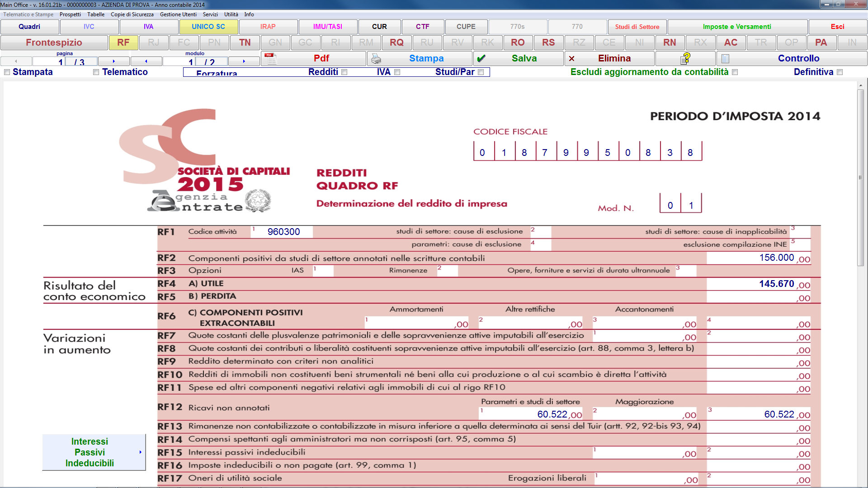Open quadro PA tab
The height and width of the screenshot is (488, 868).
[821, 42]
